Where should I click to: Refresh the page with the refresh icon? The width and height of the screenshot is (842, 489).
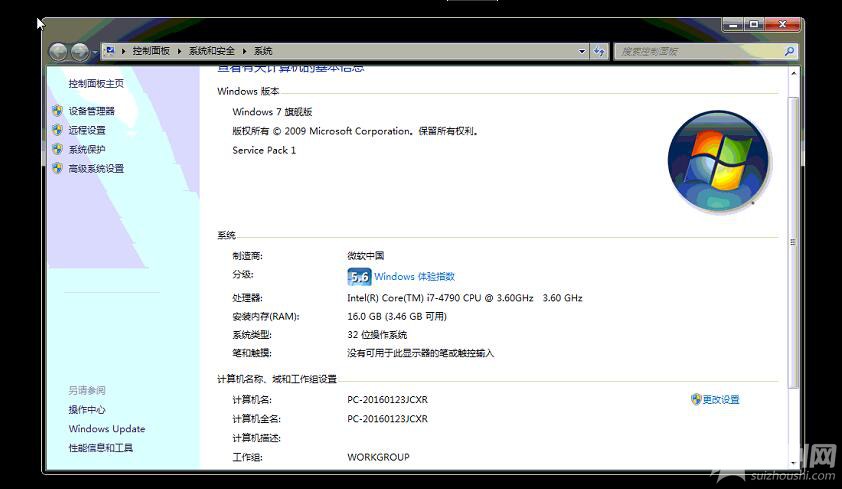pos(599,52)
